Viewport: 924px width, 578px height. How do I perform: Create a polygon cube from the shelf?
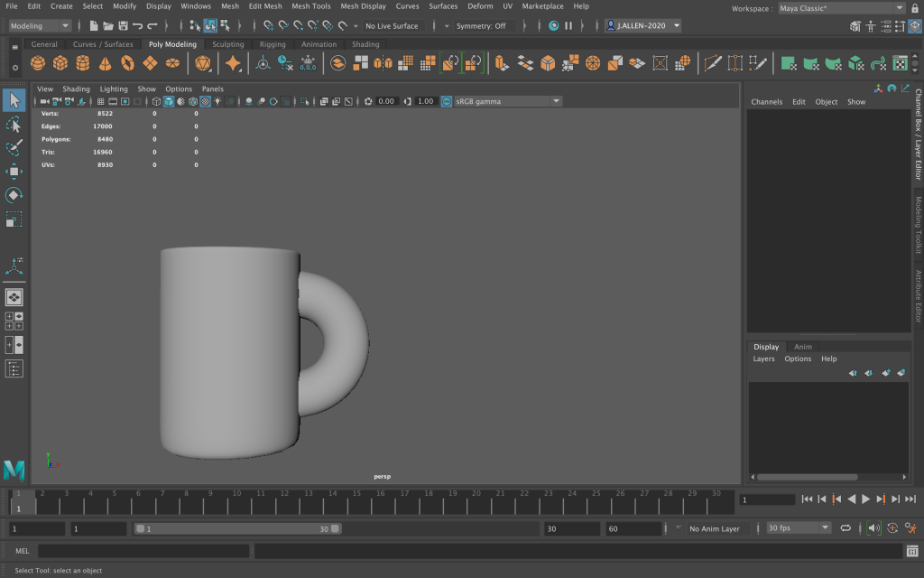click(x=60, y=63)
